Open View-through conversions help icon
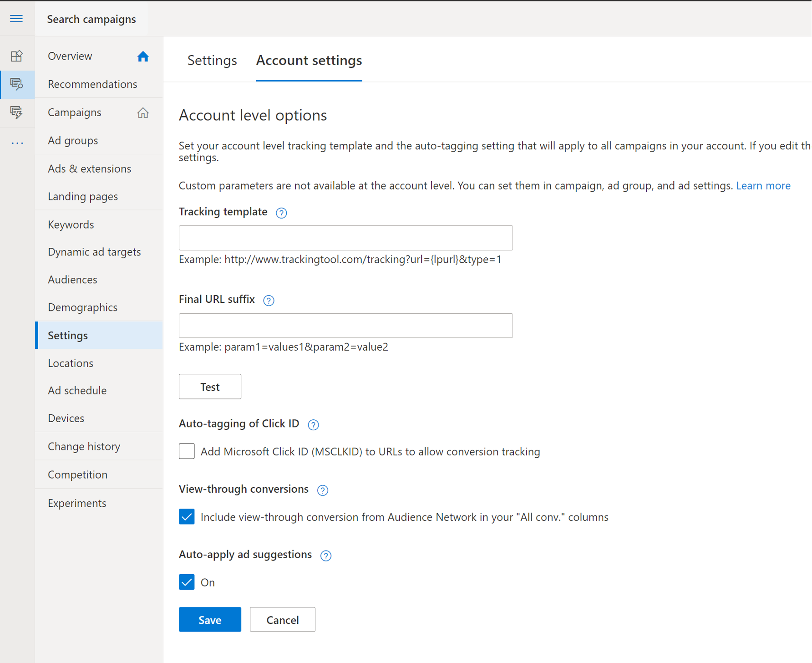Viewport: 812px width, 663px height. click(x=322, y=490)
